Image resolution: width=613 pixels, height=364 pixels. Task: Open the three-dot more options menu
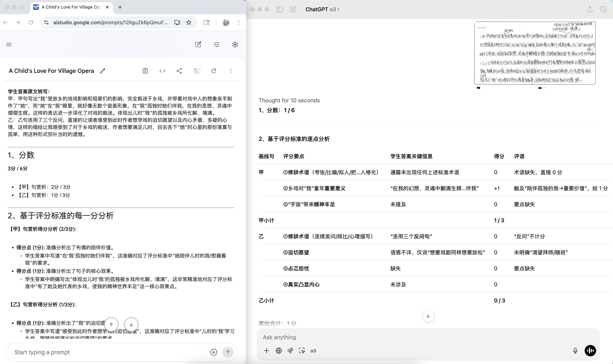pos(231,71)
